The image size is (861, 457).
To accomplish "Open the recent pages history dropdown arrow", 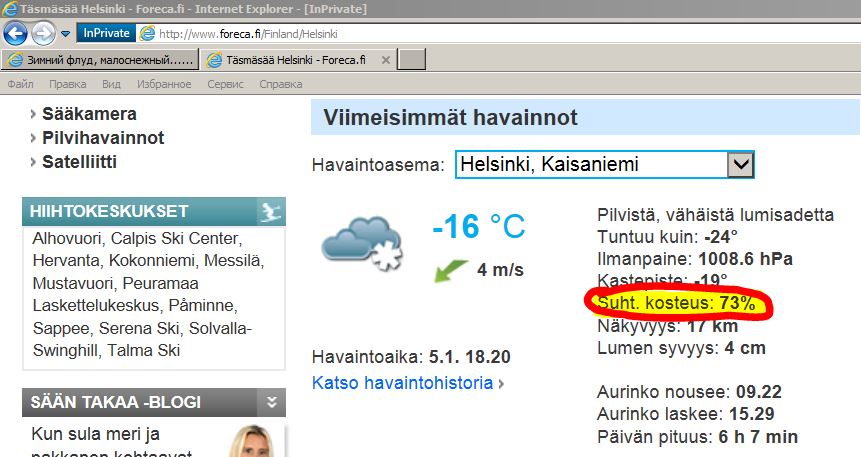I will 66,34.
